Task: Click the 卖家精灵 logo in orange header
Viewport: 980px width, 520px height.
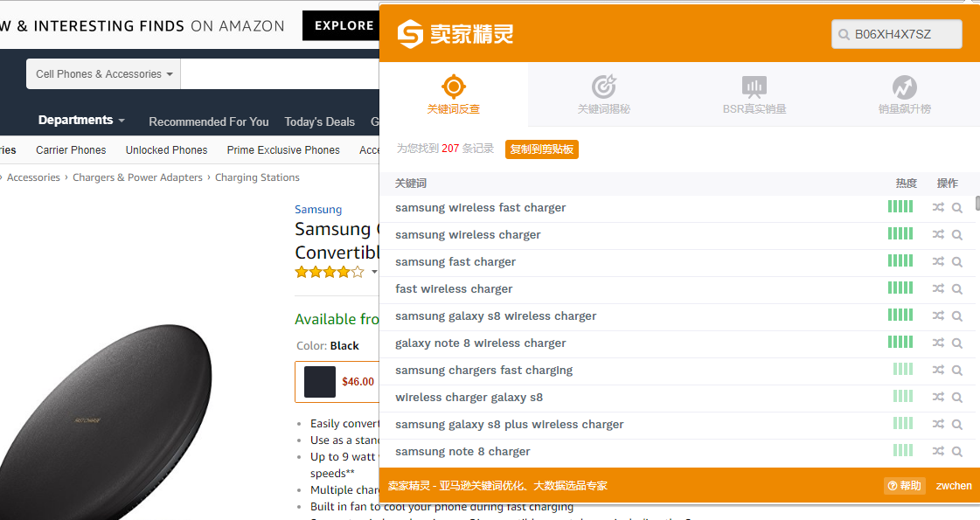Action: click(455, 34)
